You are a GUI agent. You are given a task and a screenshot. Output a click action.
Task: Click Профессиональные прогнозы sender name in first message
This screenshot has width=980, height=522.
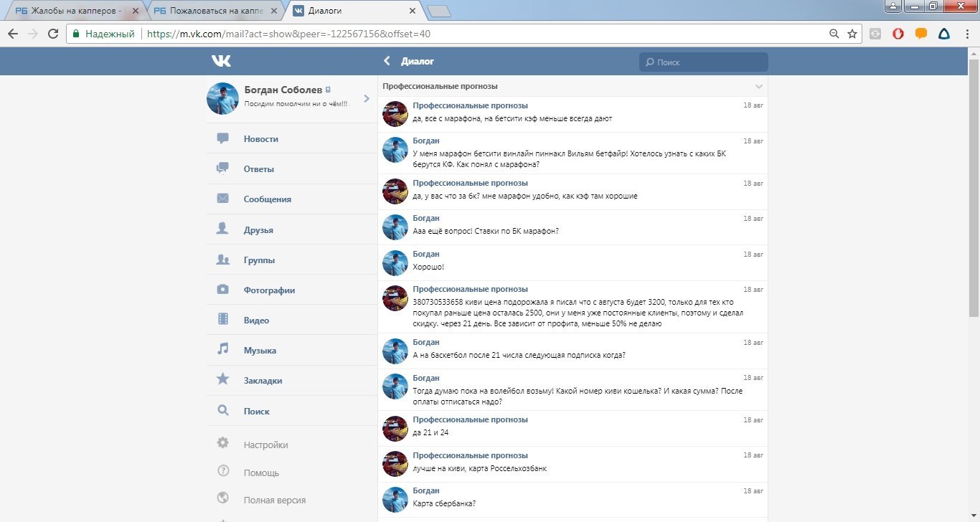point(470,105)
